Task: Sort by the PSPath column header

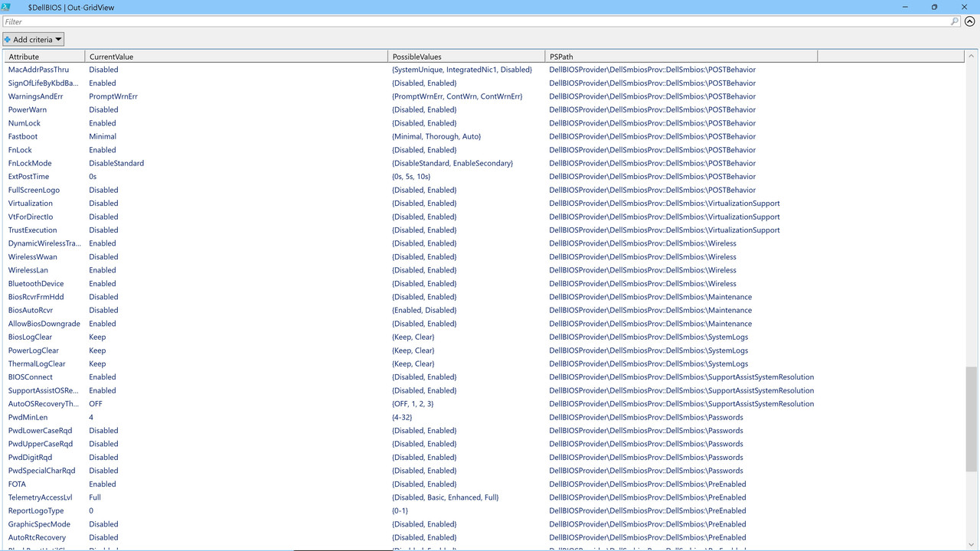Action: (x=681, y=57)
